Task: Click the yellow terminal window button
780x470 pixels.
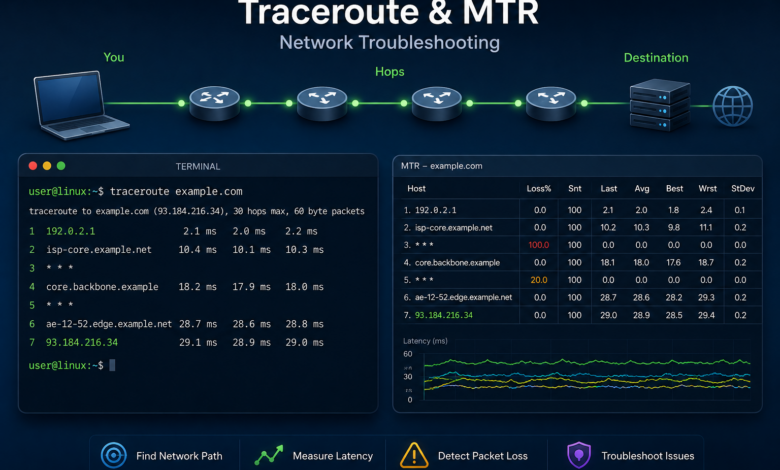Action: click(47, 166)
